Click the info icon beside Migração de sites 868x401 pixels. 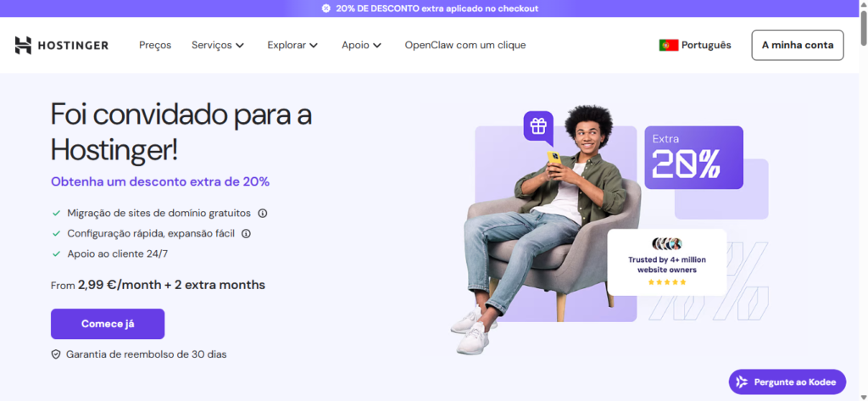point(263,214)
